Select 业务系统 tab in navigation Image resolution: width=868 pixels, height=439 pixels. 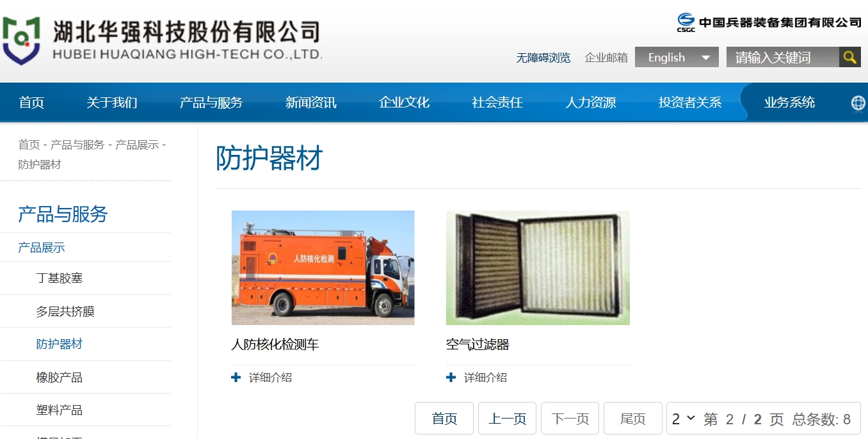pos(789,102)
